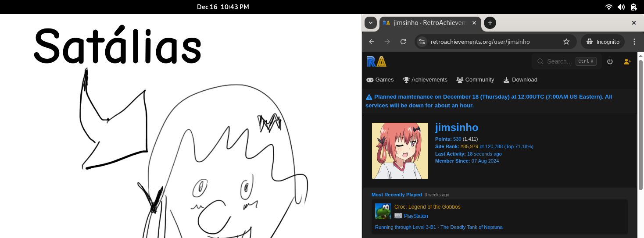Click the site Search box
The width and height of the screenshot is (644, 238).
[566, 61]
